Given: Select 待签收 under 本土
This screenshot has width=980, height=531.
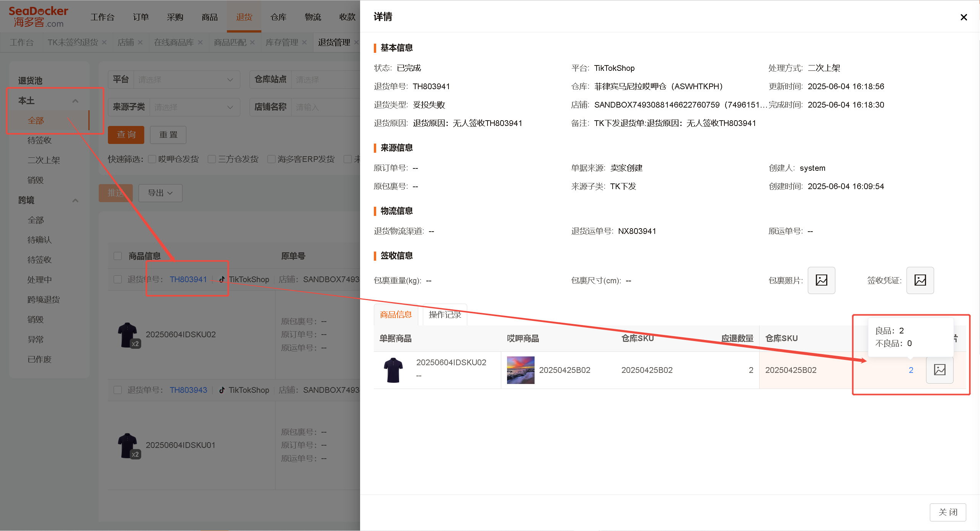Looking at the screenshot, I should coord(39,141).
